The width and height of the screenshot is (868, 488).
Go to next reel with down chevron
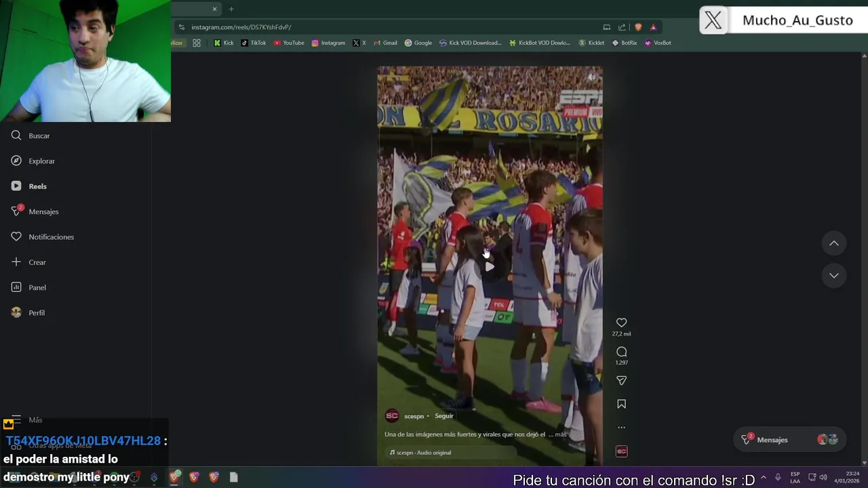(834, 275)
